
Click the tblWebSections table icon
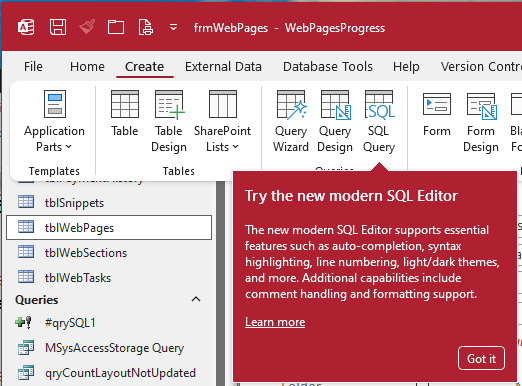26,252
